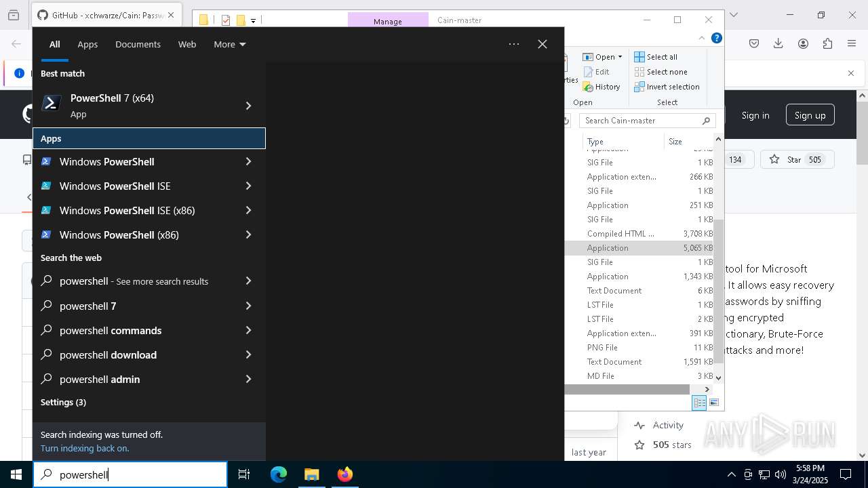Screen dimensions: 868x488
Task: Select 'powershell commands' web suggestion
Action: pyautogui.click(x=132, y=330)
